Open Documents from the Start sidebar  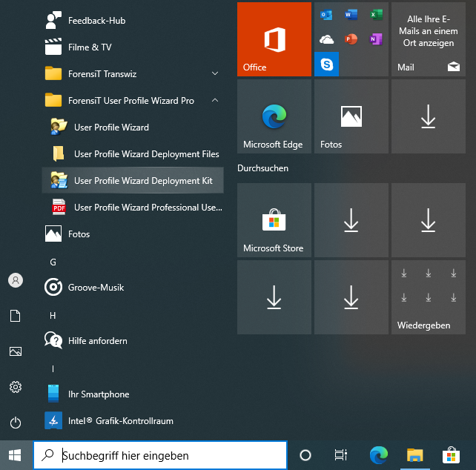(x=15, y=316)
